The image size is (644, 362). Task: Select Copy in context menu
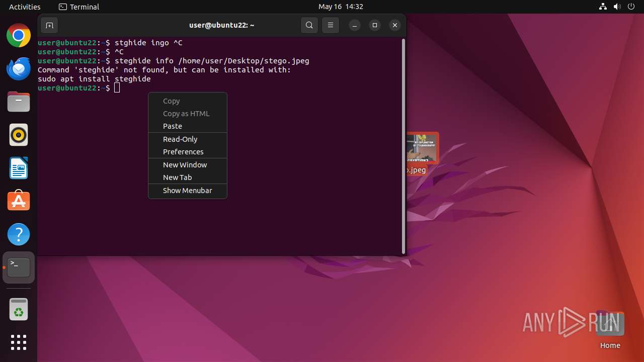tap(188, 101)
